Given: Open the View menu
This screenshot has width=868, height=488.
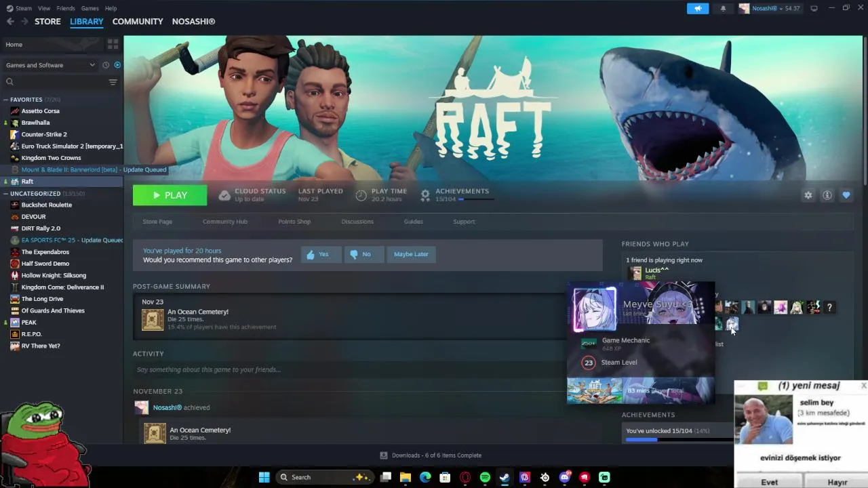Looking at the screenshot, I should pos(44,8).
